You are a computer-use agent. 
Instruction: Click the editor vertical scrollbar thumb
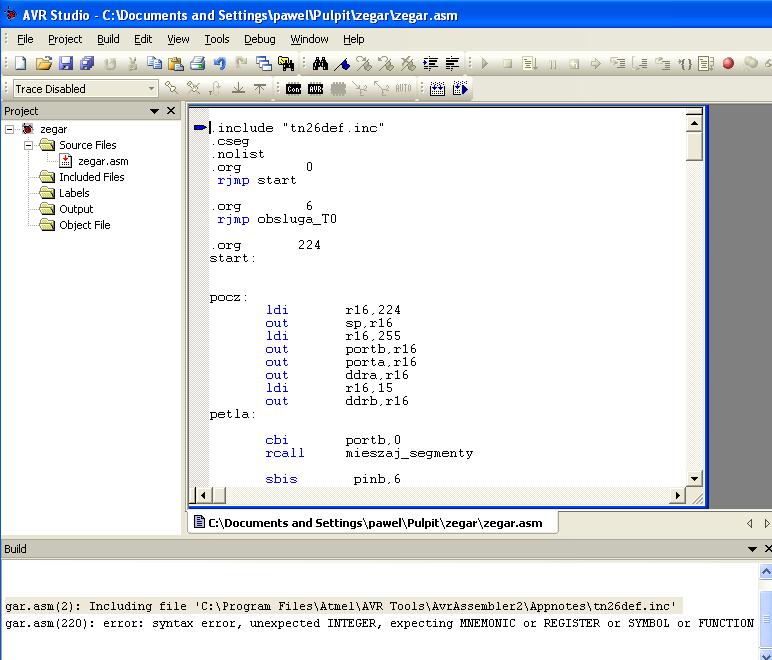coord(694,146)
